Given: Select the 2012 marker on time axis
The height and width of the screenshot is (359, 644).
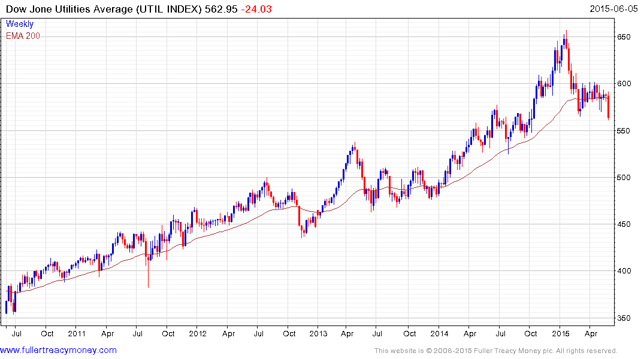Looking at the screenshot, I should pos(198,333).
